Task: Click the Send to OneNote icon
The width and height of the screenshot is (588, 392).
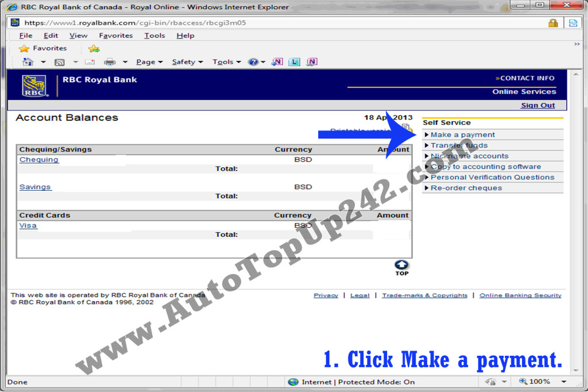Action: (277, 62)
